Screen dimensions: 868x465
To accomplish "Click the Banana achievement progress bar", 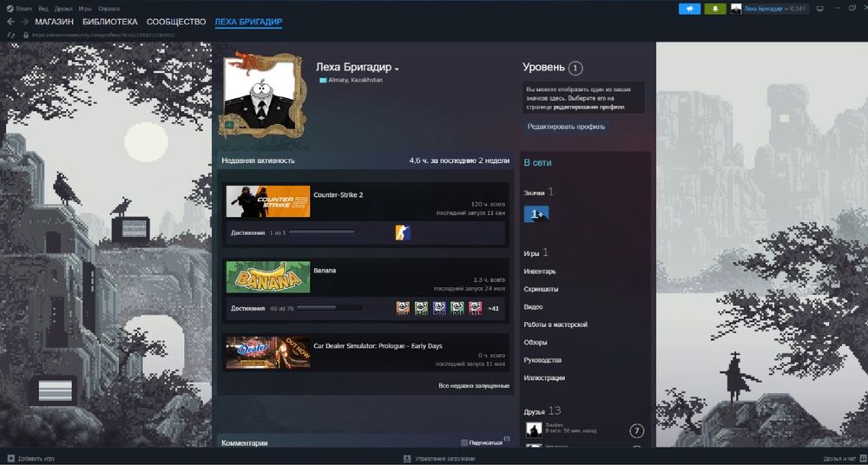I will pyautogui.click(x=330, y=308).
